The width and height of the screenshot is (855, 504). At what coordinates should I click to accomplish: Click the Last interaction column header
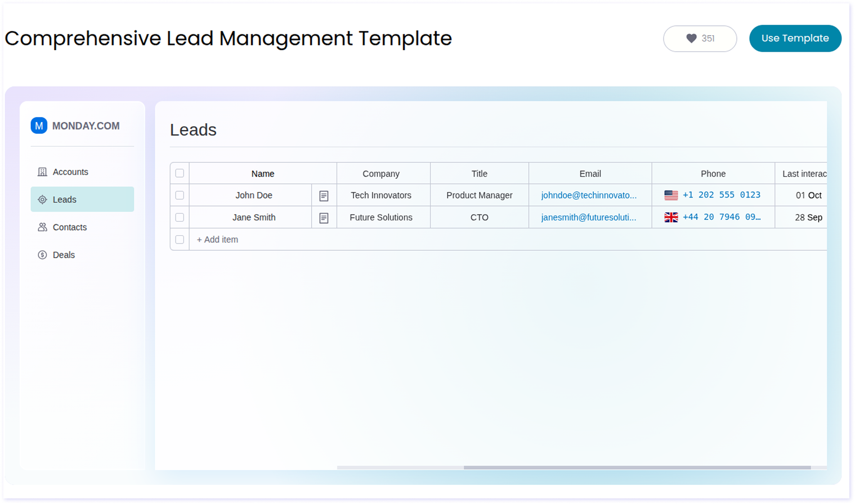click(801, 173)
